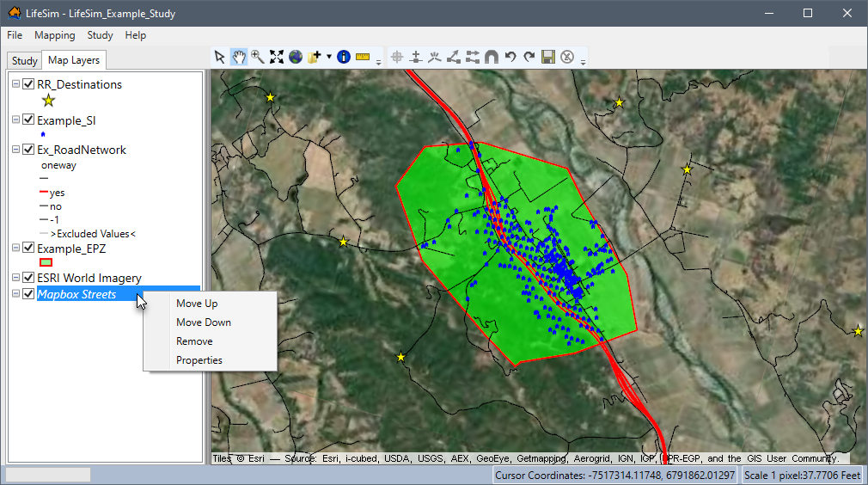The width and height of the screenshot is (868, 485).
Task: Select the Map Layers tab
Action: click(x=74, y=60)
